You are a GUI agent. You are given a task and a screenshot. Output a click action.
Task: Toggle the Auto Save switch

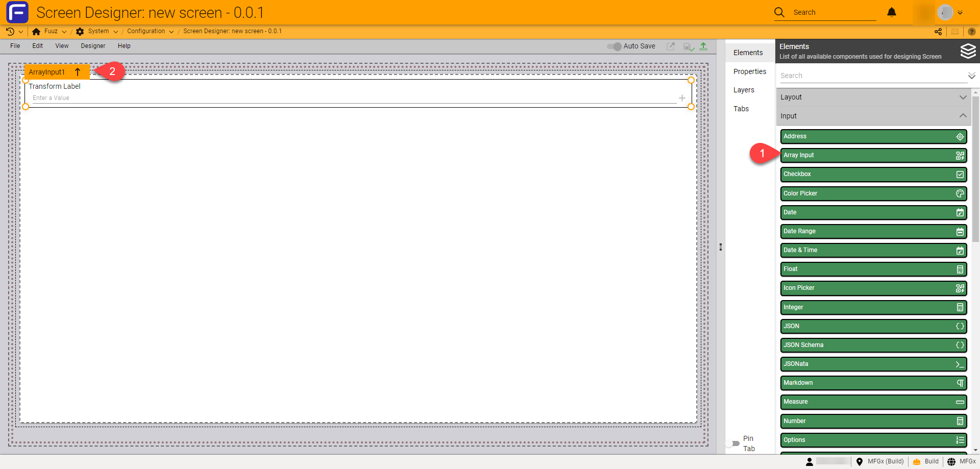pos(614,46)
